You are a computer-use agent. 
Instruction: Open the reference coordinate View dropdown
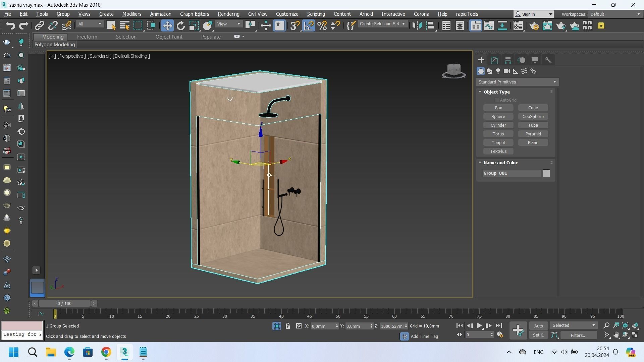(229, 24)
